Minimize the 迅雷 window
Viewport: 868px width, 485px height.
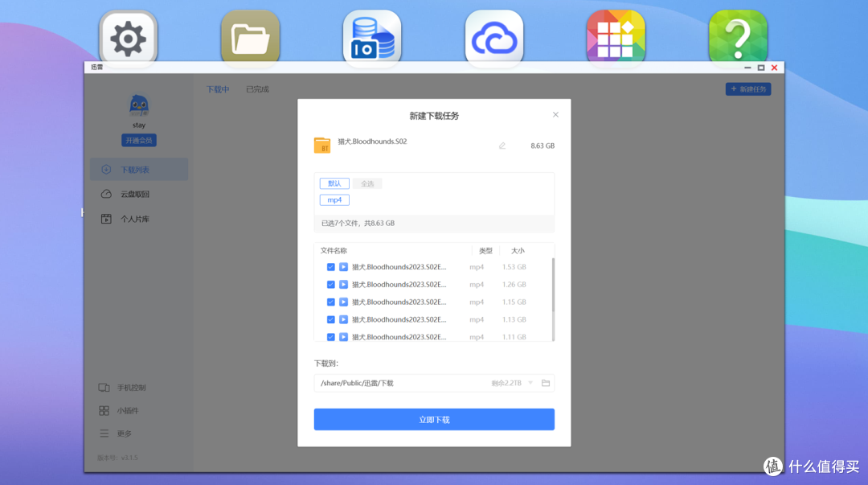pos(747,68)
